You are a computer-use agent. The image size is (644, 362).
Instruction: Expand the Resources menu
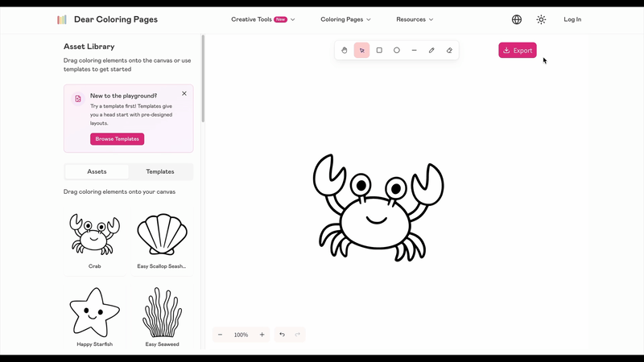pos(415,19)
